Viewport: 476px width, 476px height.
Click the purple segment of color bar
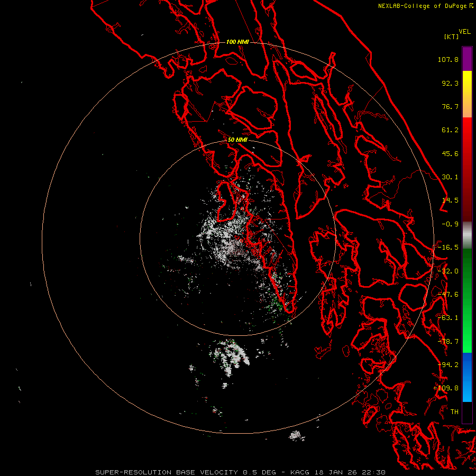[467, 59]
